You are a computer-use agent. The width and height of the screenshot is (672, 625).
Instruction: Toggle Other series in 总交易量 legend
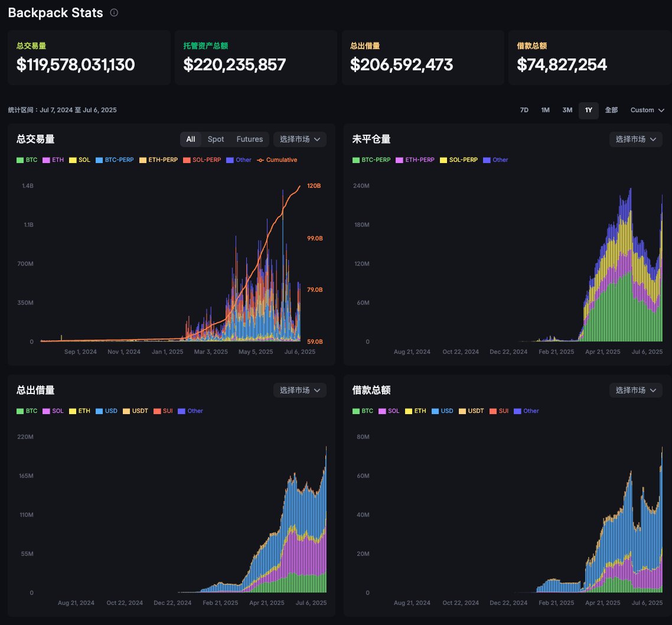[x=239, y=160]
